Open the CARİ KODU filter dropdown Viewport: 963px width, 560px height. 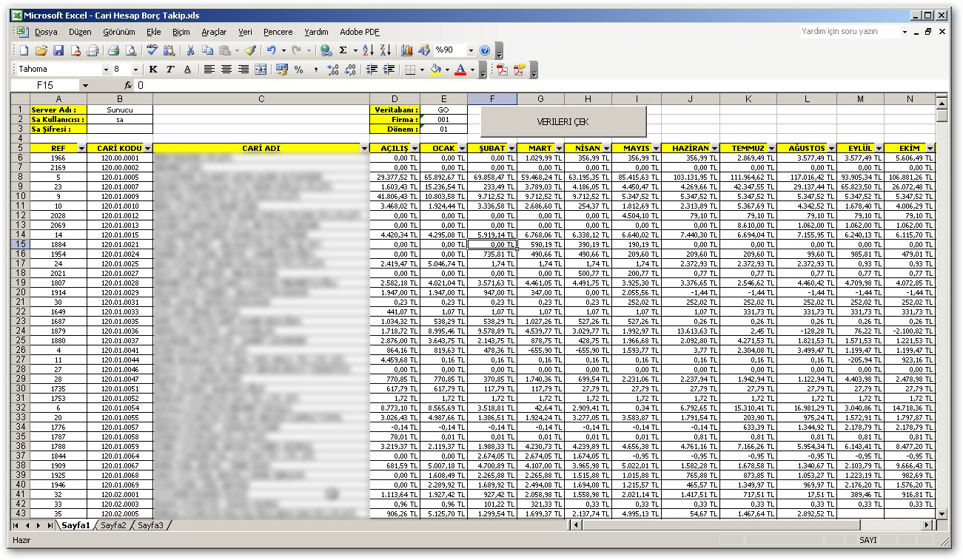147,149
